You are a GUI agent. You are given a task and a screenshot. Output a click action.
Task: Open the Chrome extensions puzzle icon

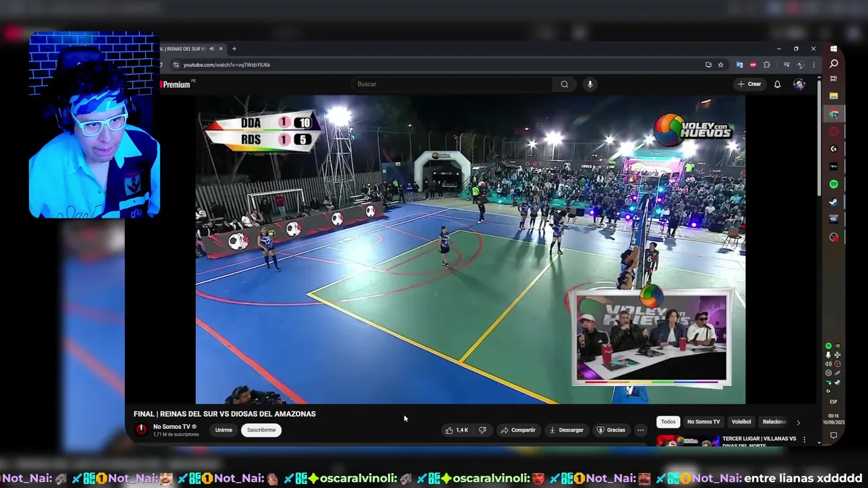click(766, 65)
